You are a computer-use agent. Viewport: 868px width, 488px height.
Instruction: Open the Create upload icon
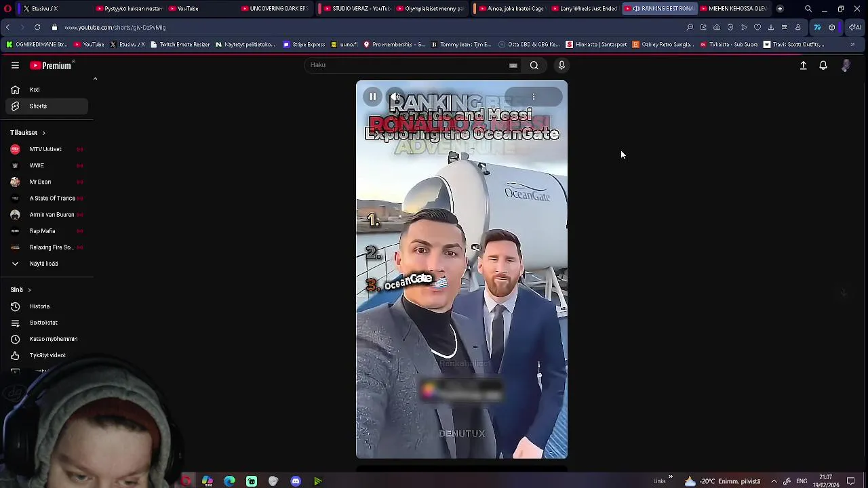click(x=803, y=66)
